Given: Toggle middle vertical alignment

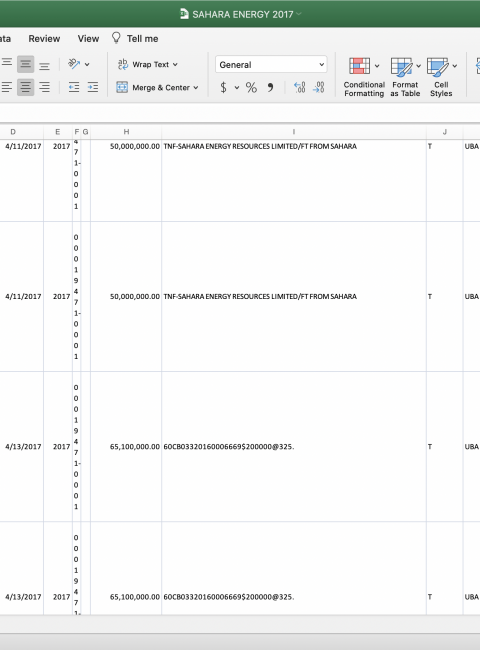Looking at the screenshot, I should click(x=25, y=64).
